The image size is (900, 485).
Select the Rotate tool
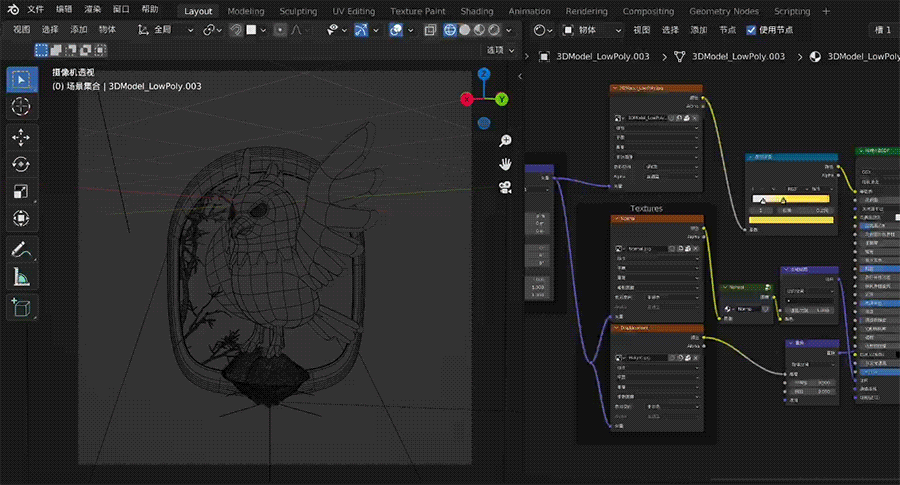click(x=21, y=164)
